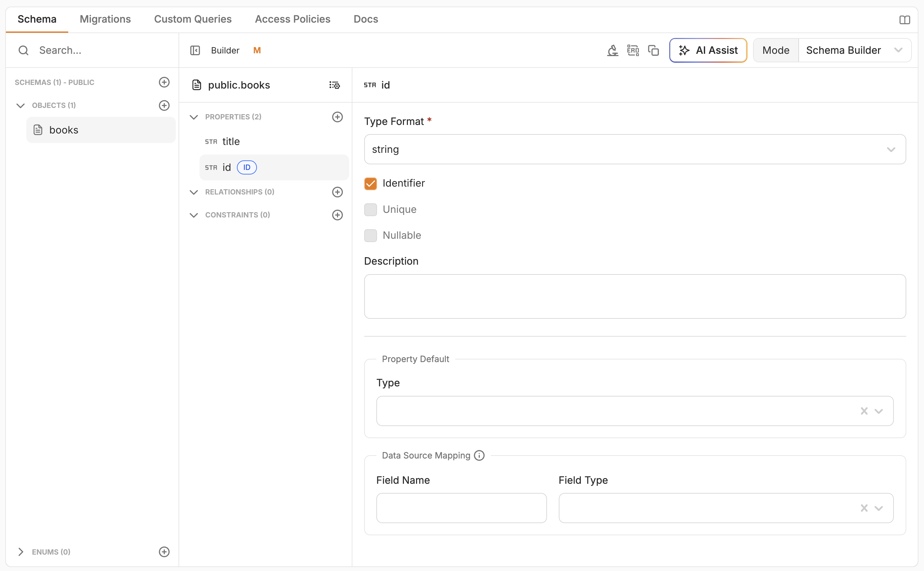Open the Access Policies tab
This screenshot has width=924, height=571.
(x=292, y=19)
